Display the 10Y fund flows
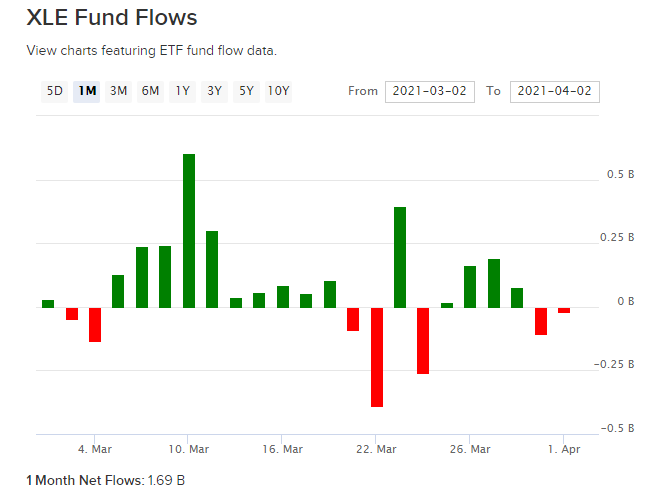Image resolution: width=664 pixels, height=495 pixels. coord(278,91)
